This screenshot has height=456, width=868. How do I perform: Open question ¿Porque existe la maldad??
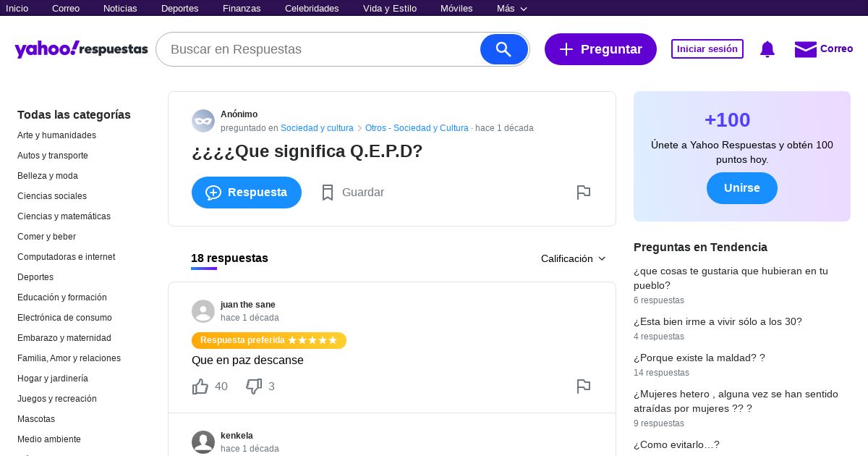[x=699, y=358]
